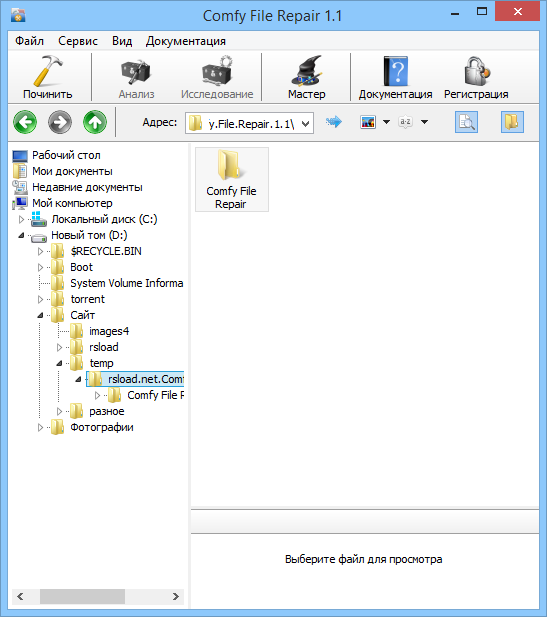The image size is (547, 617).
Task: Select the images4 folder
Action: click(x=109, y=331)
